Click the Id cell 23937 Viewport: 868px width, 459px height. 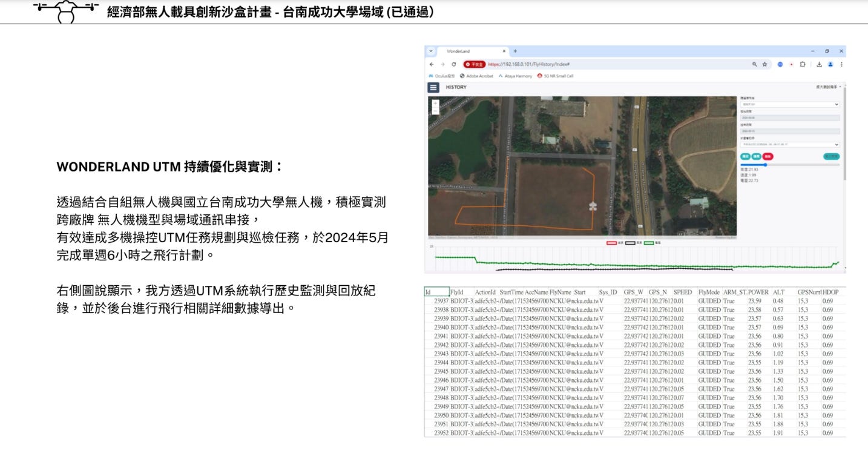click(441, 301)
